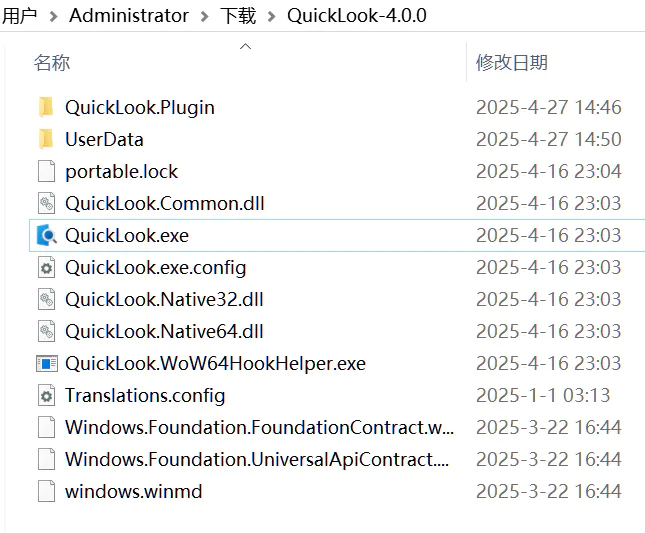Select the Windows.Foundation.UniversalApiContract file

click(x=257, y=459)
